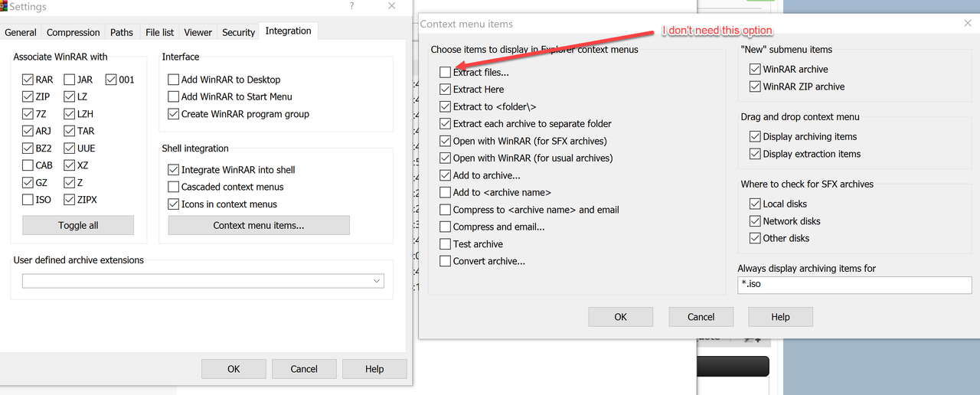Close the Context menu items dialog
The width and height of the screenshot is (980, 395).
(x=968, y=24)
